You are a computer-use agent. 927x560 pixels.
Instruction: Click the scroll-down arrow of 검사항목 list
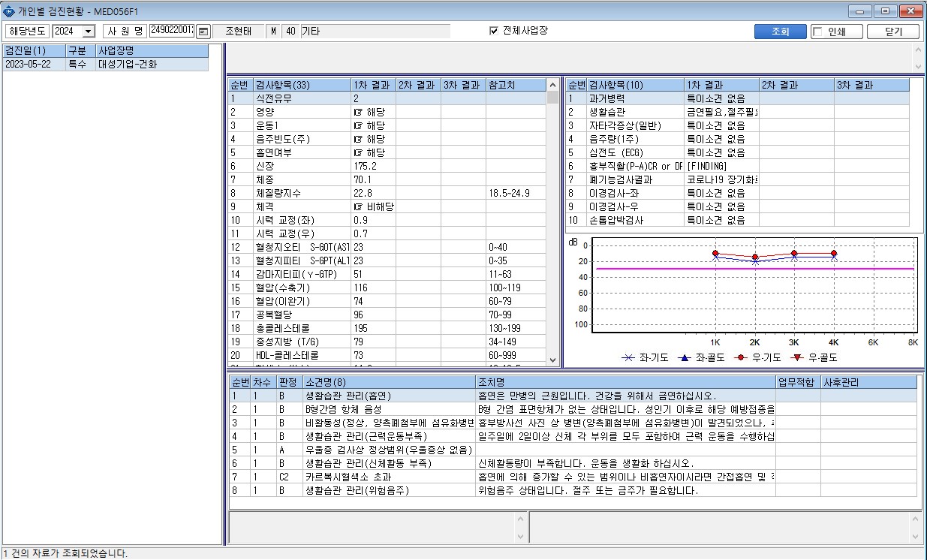coord(553,360)
